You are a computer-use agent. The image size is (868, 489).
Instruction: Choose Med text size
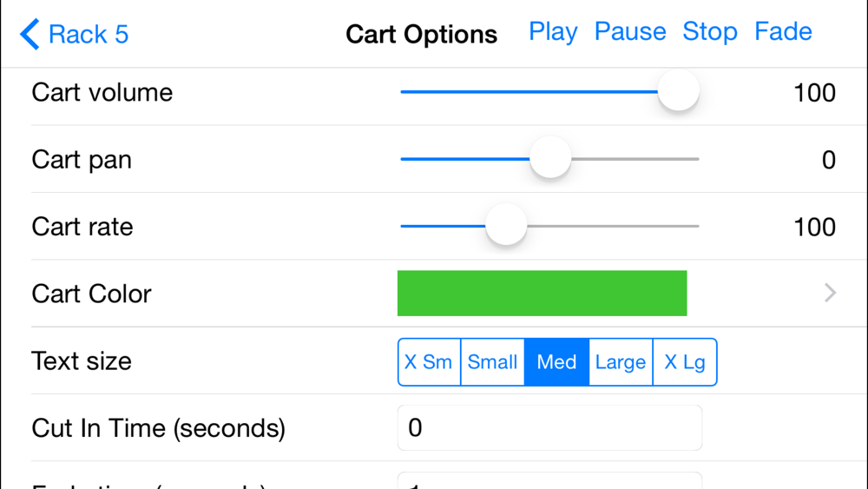[556, 362]
